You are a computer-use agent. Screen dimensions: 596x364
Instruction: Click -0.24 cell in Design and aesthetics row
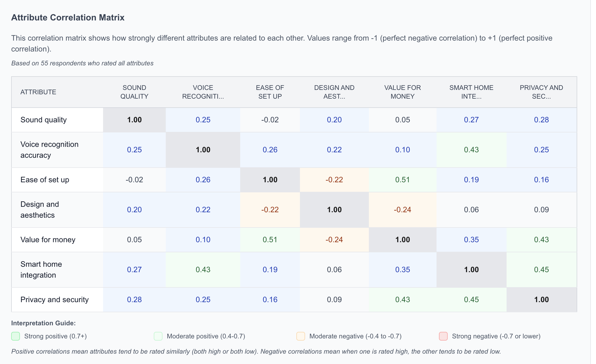402,210
